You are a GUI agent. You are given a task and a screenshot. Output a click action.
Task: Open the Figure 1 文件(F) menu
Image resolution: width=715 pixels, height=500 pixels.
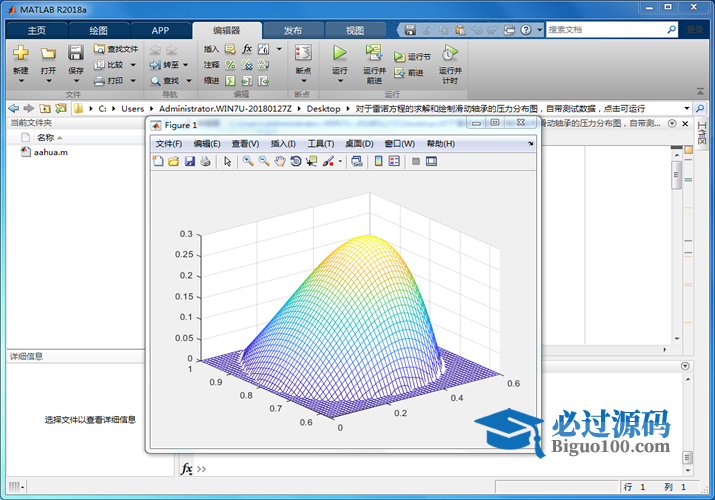pos(169,144)
